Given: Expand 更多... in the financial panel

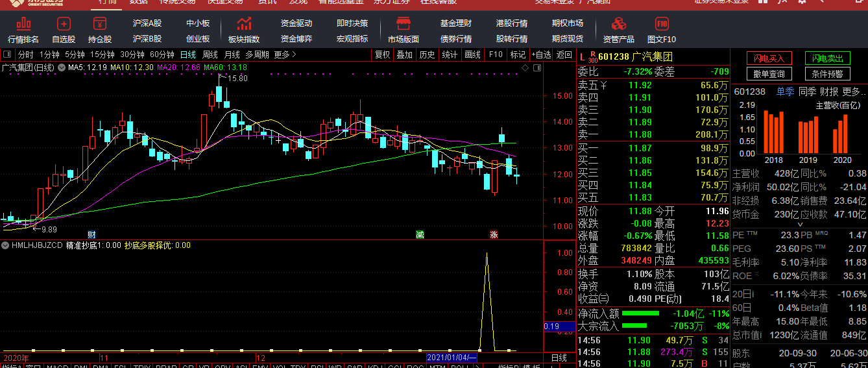Looking at the screenshot, I should pyautogui.click(x=854, y=92).
